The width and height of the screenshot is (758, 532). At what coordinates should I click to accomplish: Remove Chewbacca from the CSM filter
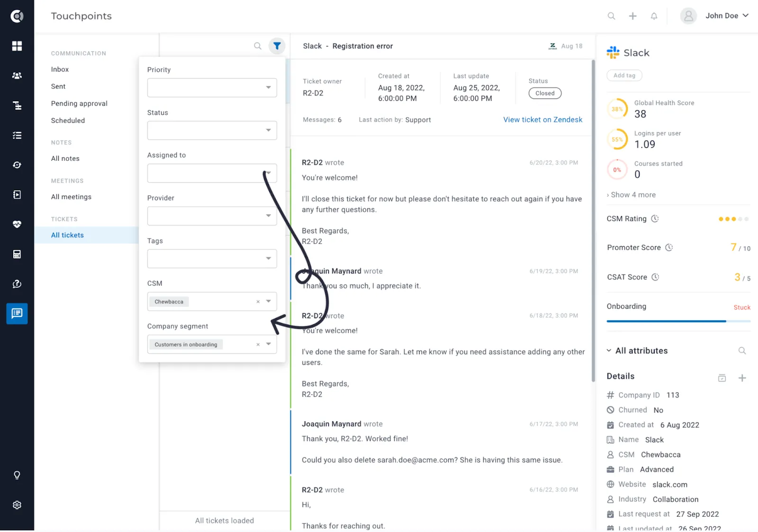(258, 301)
